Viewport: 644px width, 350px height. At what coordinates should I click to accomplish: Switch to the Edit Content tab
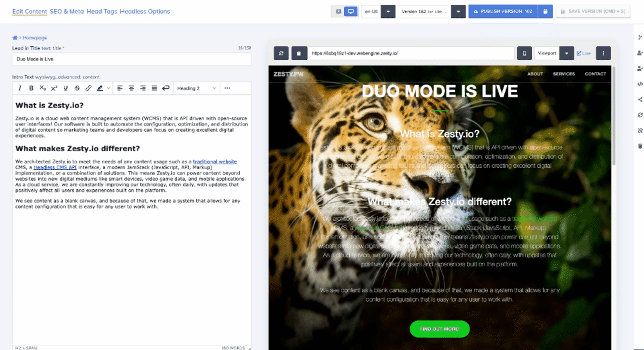30,12
